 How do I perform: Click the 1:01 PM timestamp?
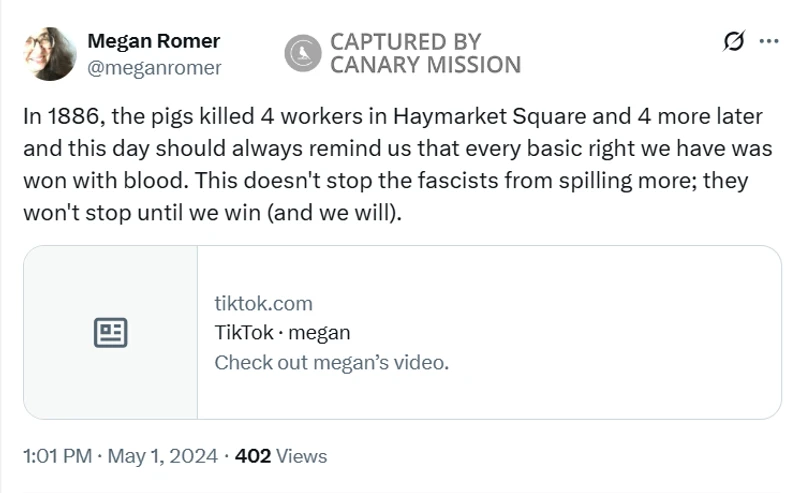coord(59,456)
